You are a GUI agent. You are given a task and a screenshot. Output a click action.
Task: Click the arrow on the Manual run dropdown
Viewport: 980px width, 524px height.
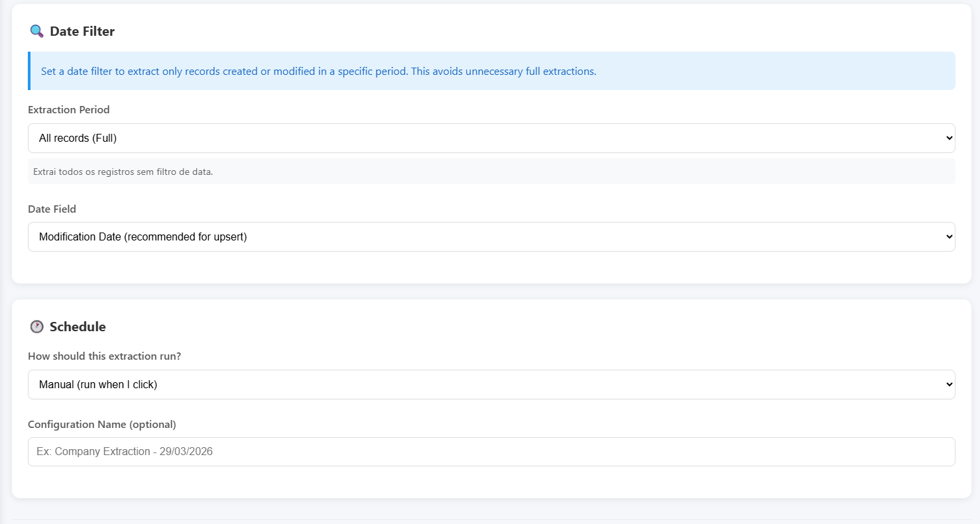tap(949, 384)
